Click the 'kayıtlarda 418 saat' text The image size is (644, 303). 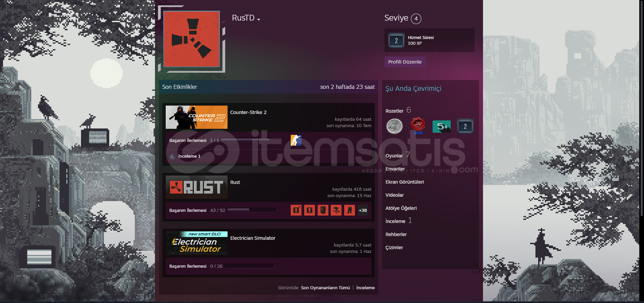coord(352,189)
